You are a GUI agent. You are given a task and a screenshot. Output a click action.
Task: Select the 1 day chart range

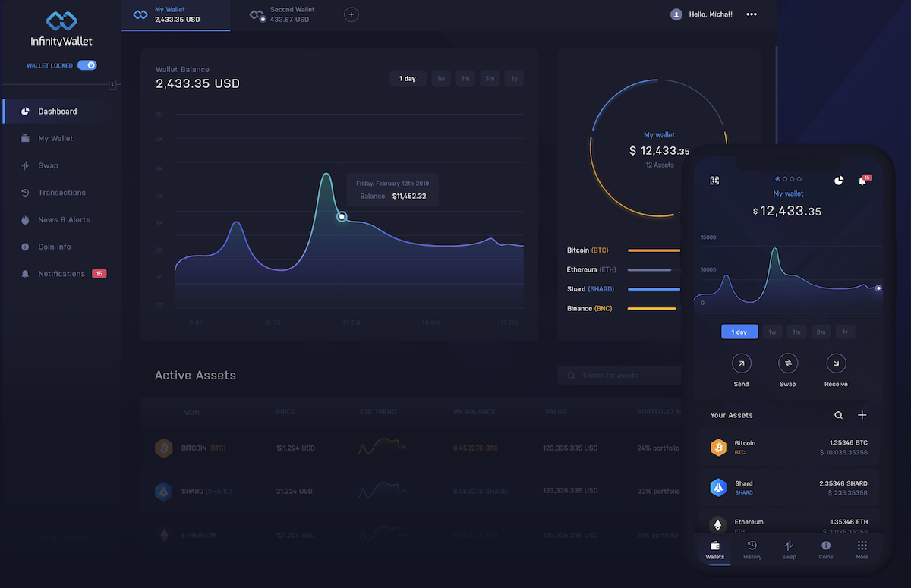click(x=408, y=79)
